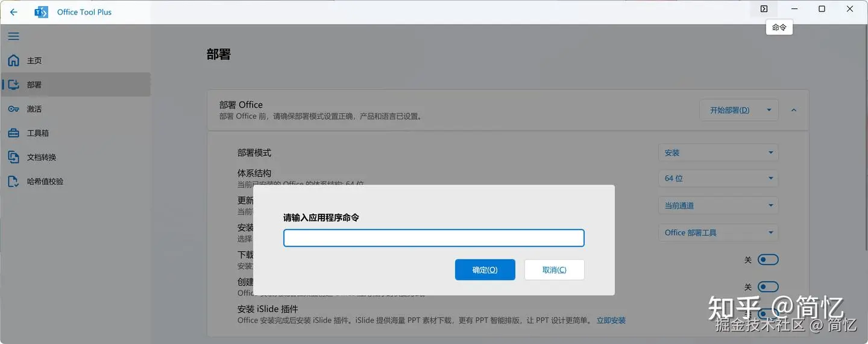Collapse the 部署 Office section chevron

pyautogui.click(x=793, y=110)
